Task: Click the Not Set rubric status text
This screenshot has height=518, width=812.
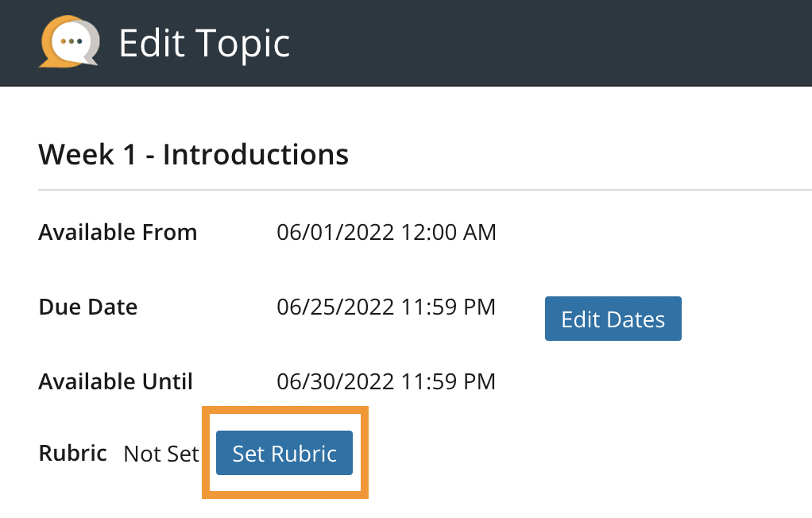Action: point(161,454)
